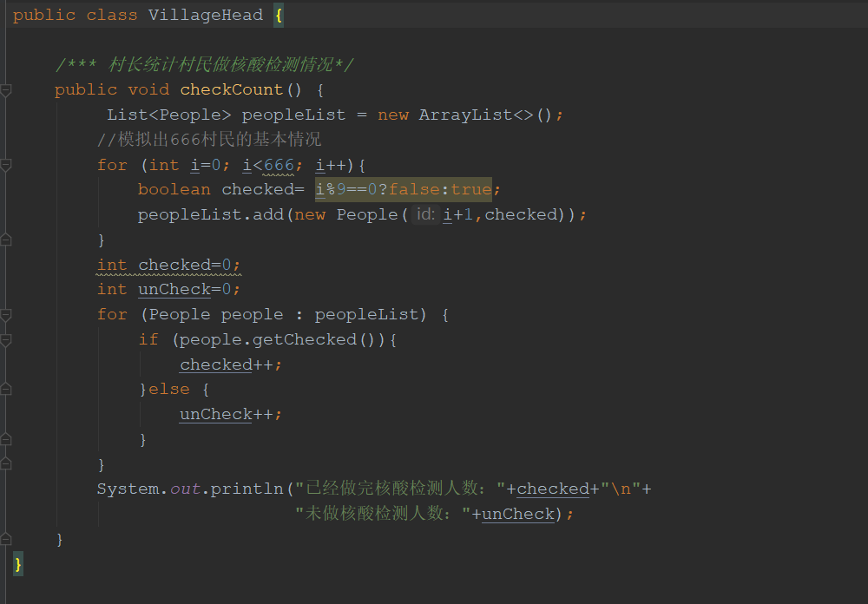Click the gray //模拟出666 line comment

[x=208, y=140]
